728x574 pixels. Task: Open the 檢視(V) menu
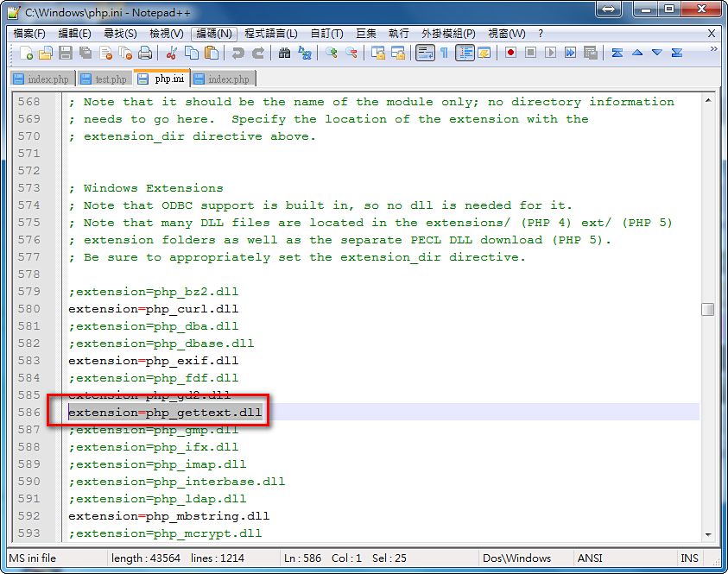(x=167, y=34)
